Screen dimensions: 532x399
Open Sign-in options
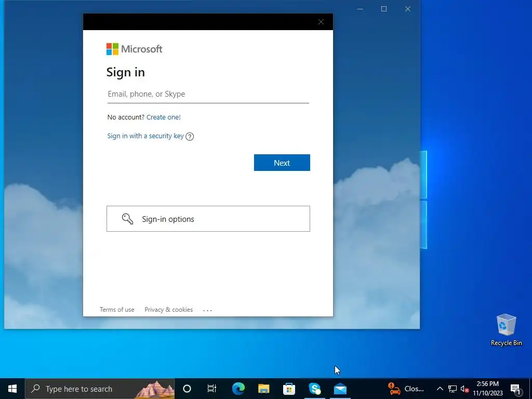pyautogui.click(x=208, y=219)
